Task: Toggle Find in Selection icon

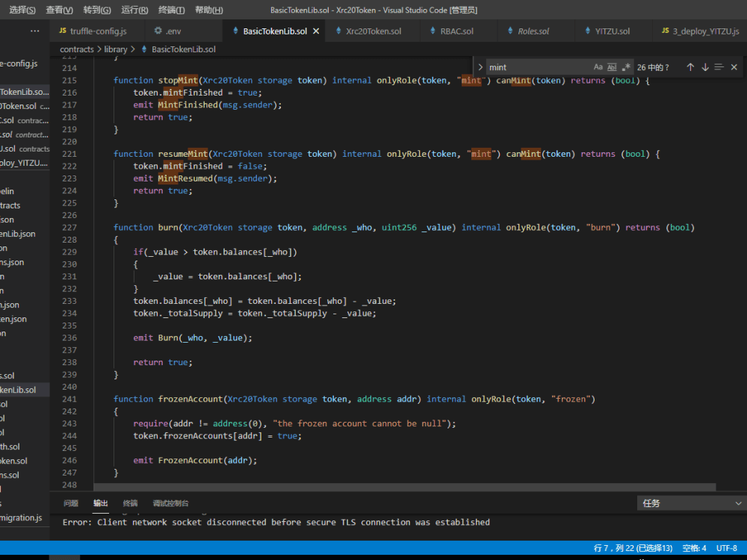Action: pyautogui.click(x=719, y=67)
